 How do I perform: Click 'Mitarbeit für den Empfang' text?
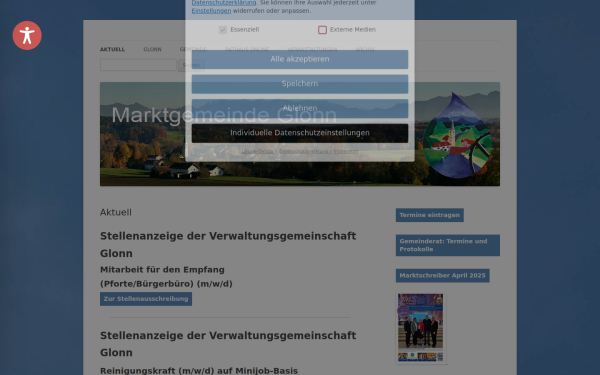tap(162, 270)
